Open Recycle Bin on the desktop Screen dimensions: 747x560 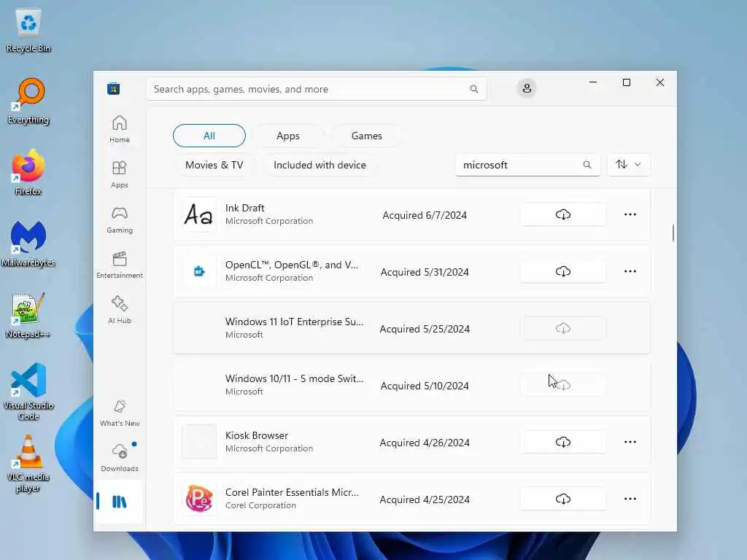[x=28, y=31]
